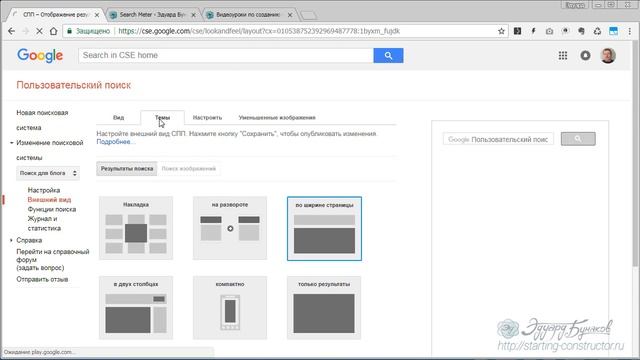Bookmark this page with the star icon

501,31
